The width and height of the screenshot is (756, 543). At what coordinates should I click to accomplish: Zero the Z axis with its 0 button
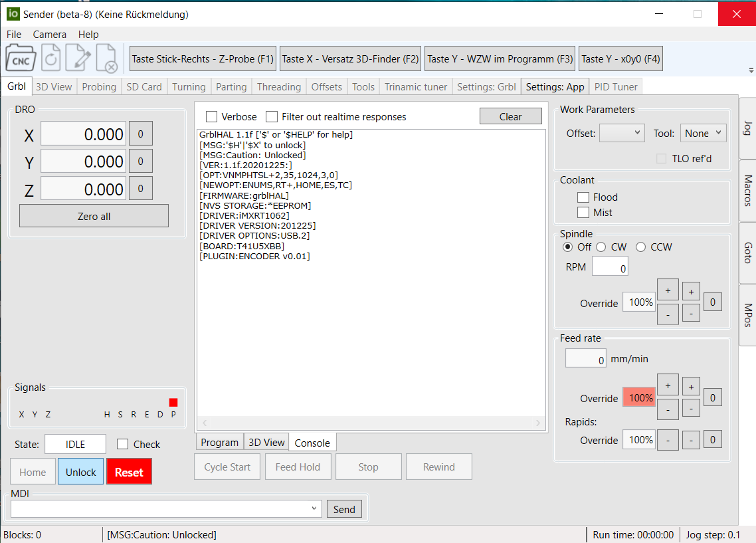click(x=140, y=189)
